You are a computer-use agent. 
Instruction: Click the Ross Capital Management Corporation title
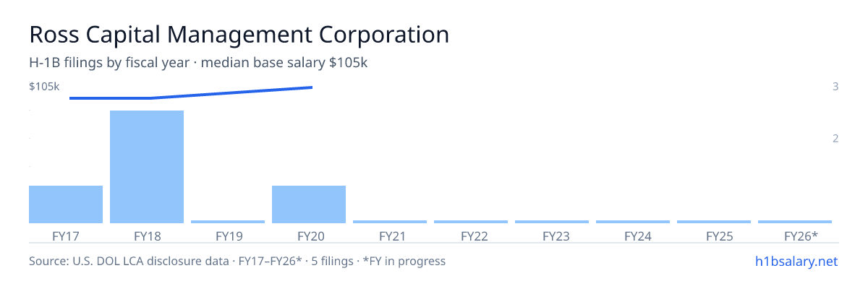coord(239,34)
